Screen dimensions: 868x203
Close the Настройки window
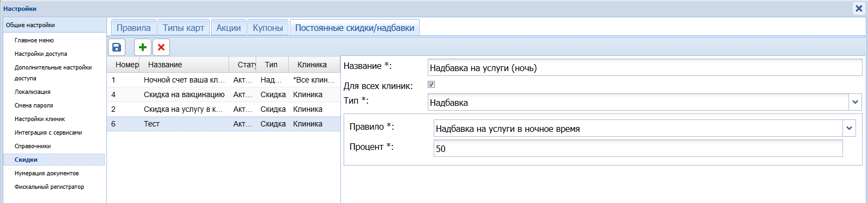859,8
